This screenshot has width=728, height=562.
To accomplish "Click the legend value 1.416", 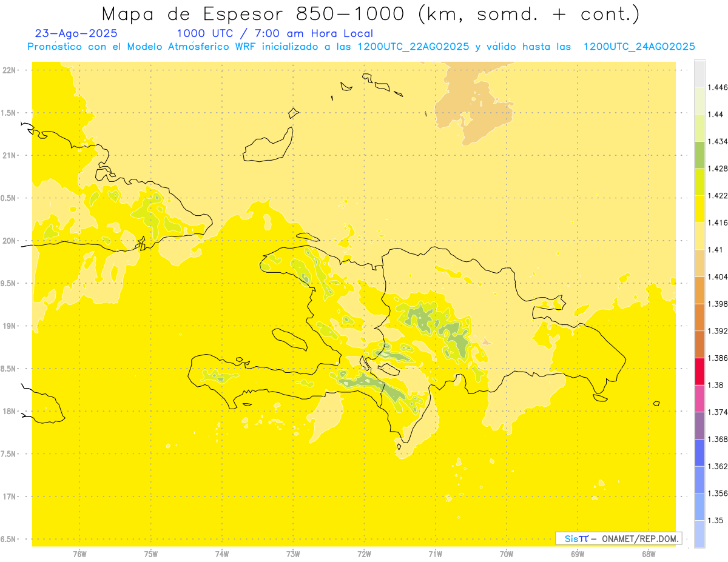I will (x=718, y=222).
